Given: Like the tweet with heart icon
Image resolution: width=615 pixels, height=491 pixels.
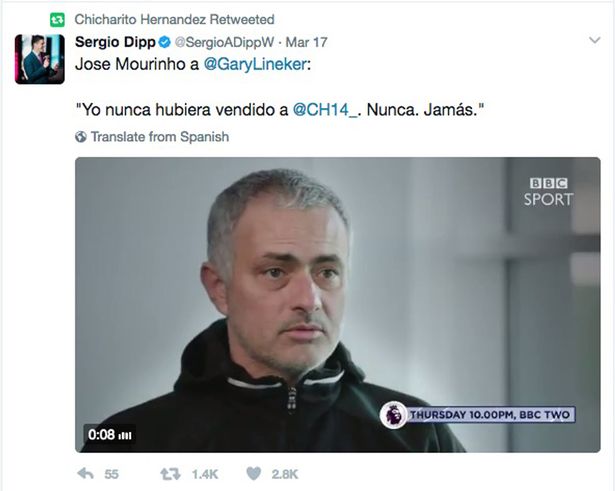Looking at the screenshot, I should [253, 474].
